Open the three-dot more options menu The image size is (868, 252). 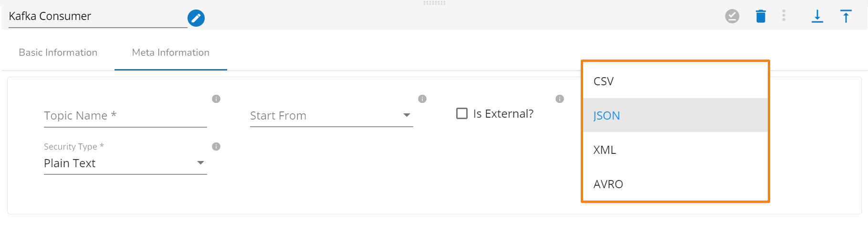click(x=784, y=16)
